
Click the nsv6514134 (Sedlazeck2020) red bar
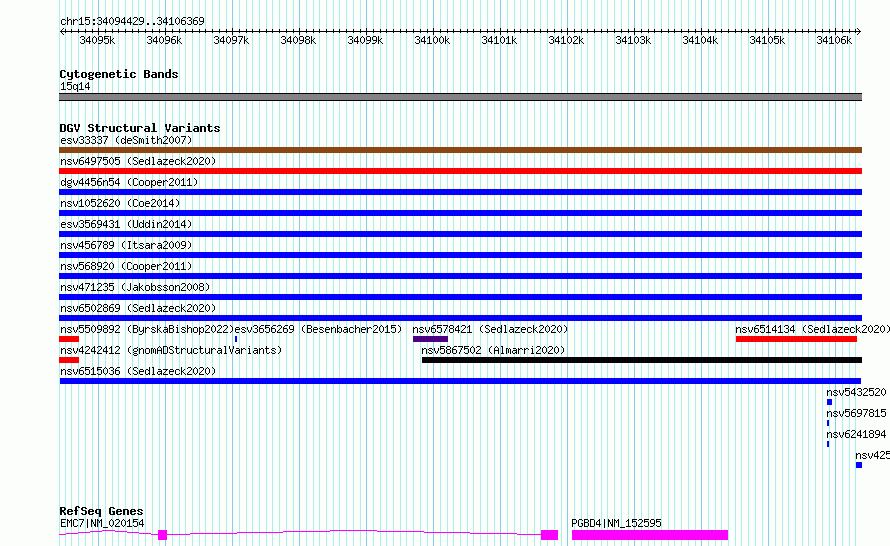pyautogui.click(x=796, y=339)
